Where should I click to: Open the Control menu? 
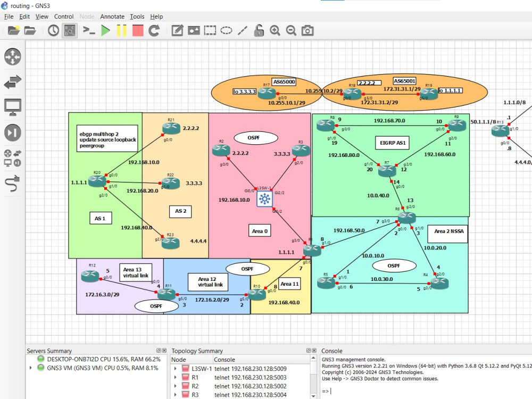pyautogui.click(x=64, y=16)
